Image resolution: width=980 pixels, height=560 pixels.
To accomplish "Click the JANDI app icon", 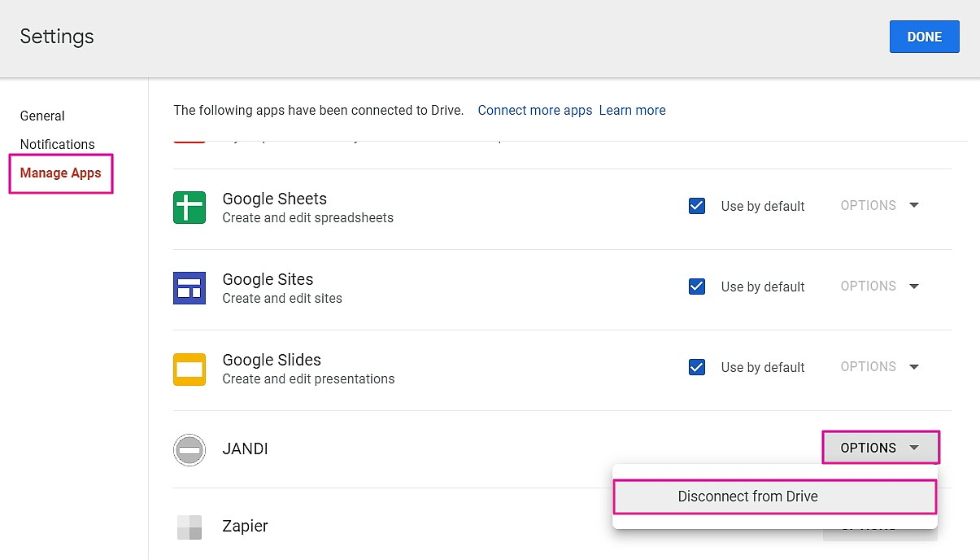I will pos(189,449).
